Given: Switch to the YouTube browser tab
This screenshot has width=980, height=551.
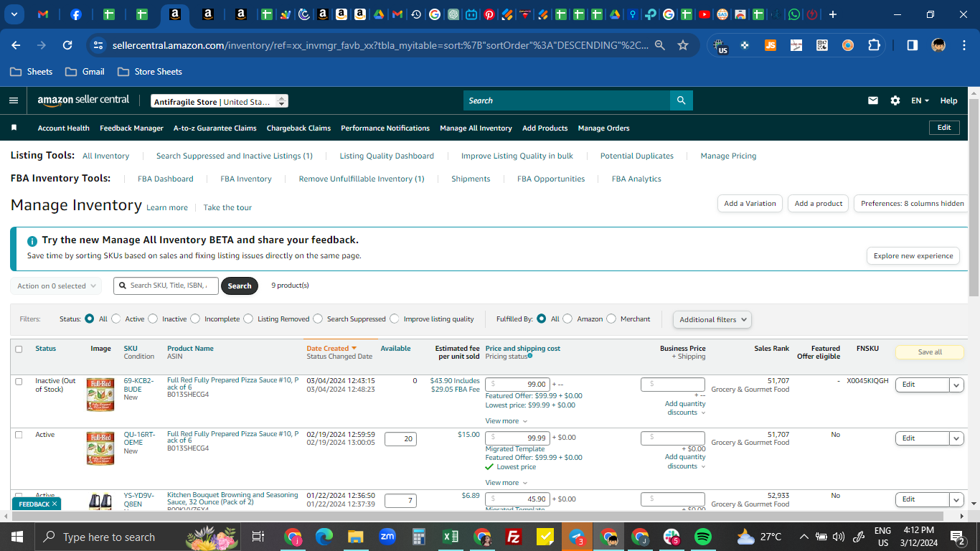Looking at the screenshot, I should point(704,14).
